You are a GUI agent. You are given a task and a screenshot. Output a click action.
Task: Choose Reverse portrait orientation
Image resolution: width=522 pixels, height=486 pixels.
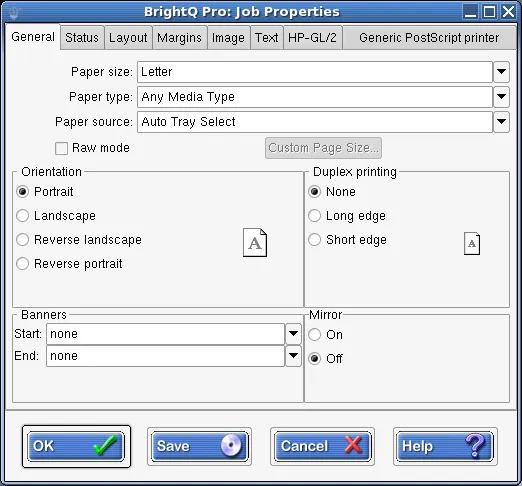point(23,264)
